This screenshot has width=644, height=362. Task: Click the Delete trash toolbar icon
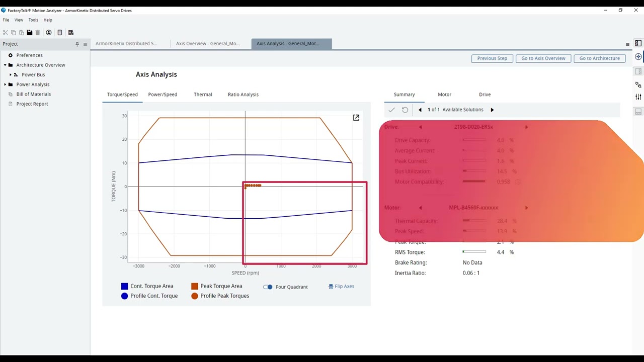pos(37,33)
